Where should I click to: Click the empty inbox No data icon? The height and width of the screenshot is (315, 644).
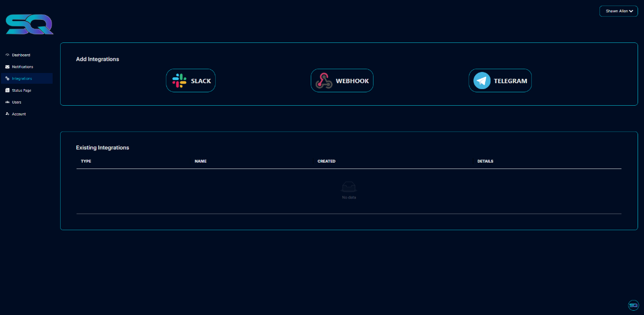(x=349, y=187)
